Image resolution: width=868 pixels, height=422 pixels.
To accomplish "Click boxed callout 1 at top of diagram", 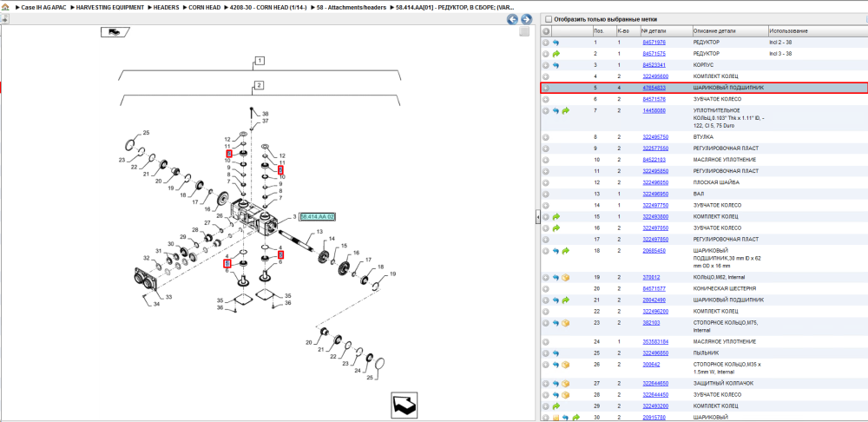I will [260, 61].
